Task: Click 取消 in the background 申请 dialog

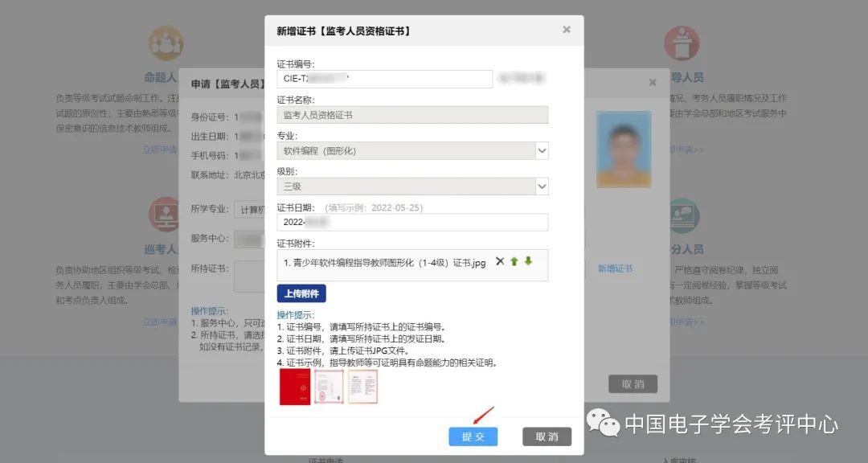Action: (x=633, y=384)
